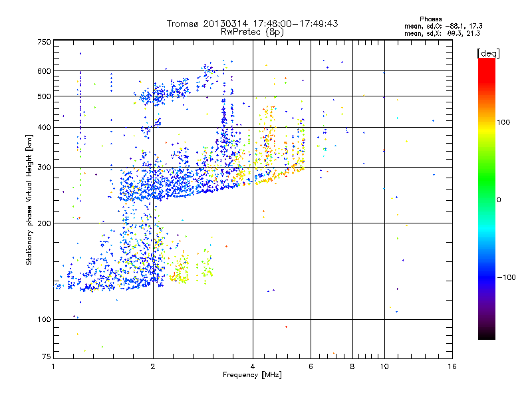Click the colorbar label '100'
Screen dimensions: 532x399
[x=503, y=122]
